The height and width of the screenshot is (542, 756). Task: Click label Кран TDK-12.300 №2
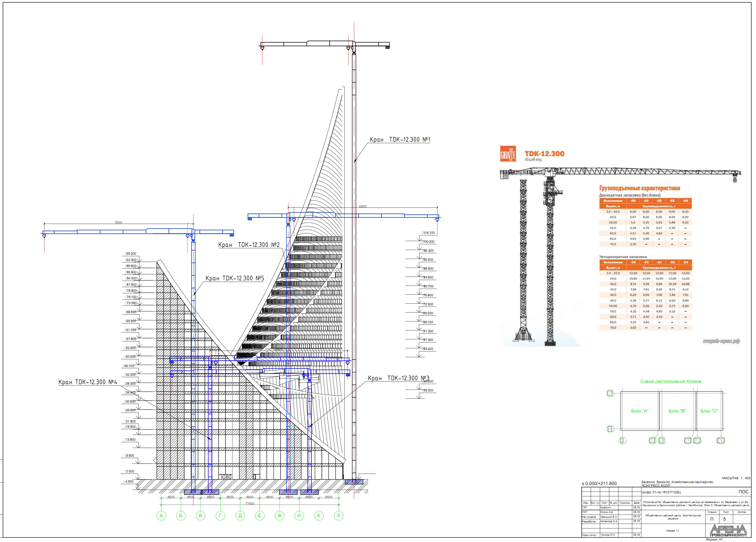(249, 245)
